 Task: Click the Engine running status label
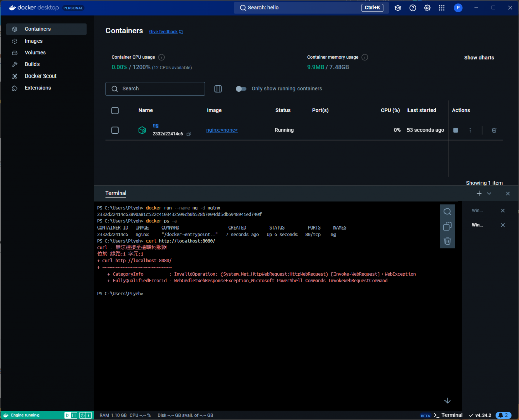[25, 416]
